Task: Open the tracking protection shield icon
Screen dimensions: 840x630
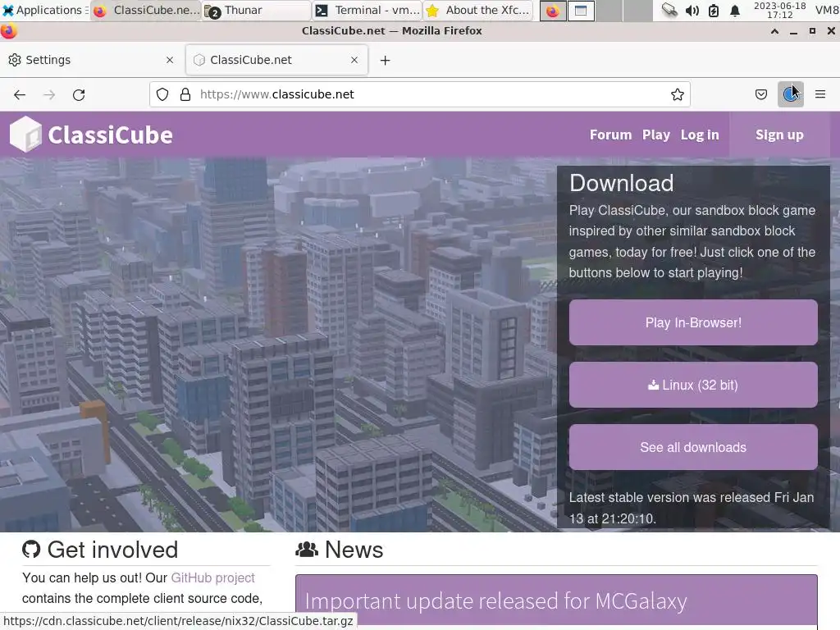Action: (162, 95)
